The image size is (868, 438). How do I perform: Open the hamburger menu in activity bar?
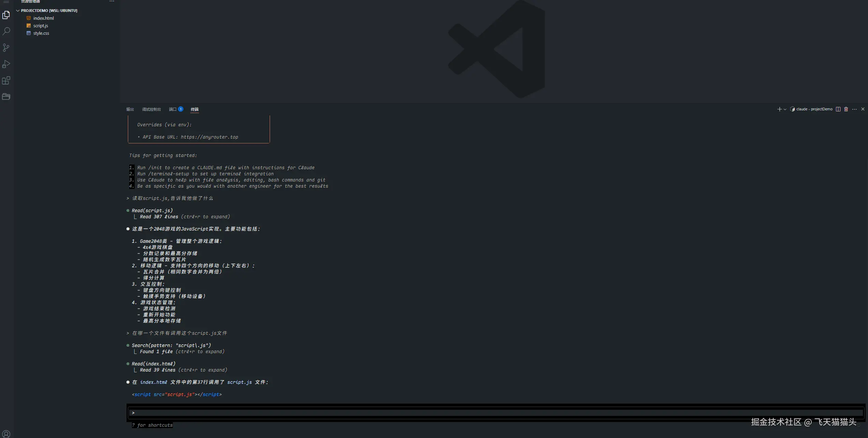click(x=6, y=2)
